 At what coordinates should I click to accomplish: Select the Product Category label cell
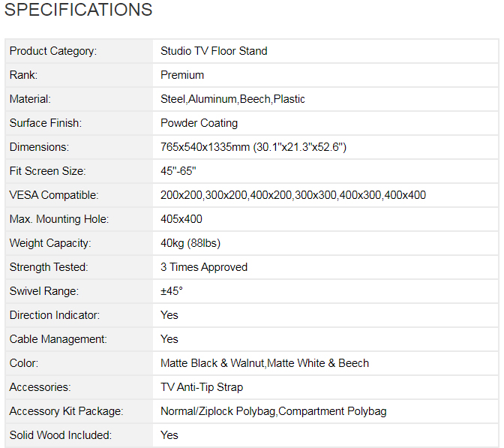[53, 51]
